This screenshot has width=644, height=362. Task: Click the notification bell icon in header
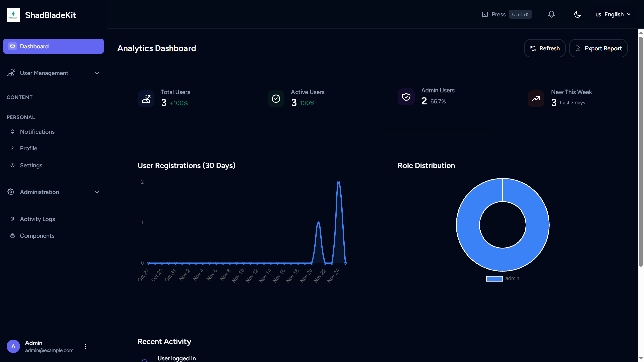point(551,14)
